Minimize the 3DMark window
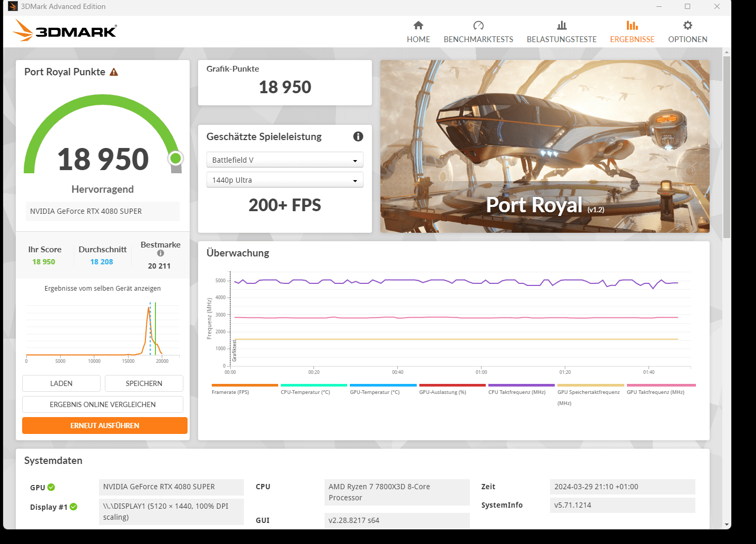The height and width of the screenshot is (544, 756). coord(659,6)
